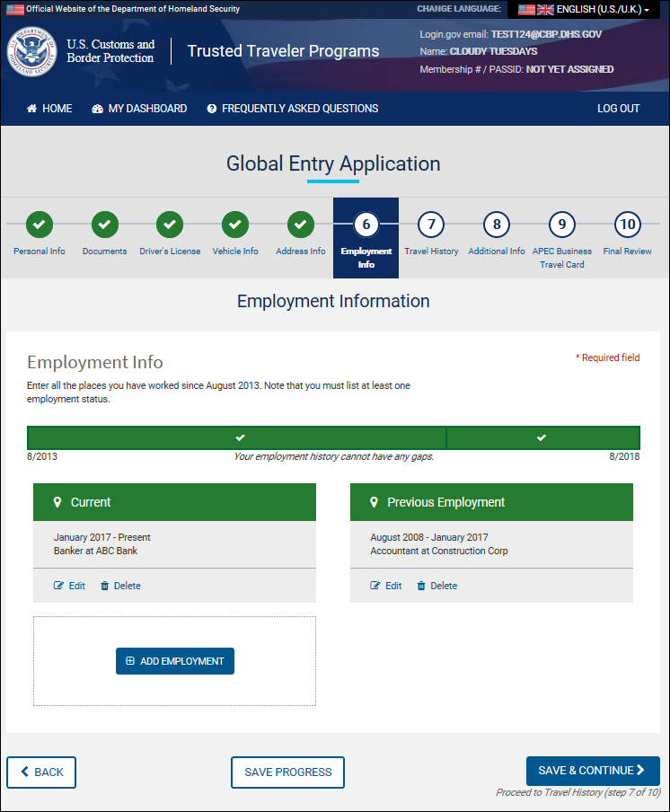The image size is (670, 812).
Task: Select step 7 Travel History circle
Action: pyautogui.click(x=431, y=225)
